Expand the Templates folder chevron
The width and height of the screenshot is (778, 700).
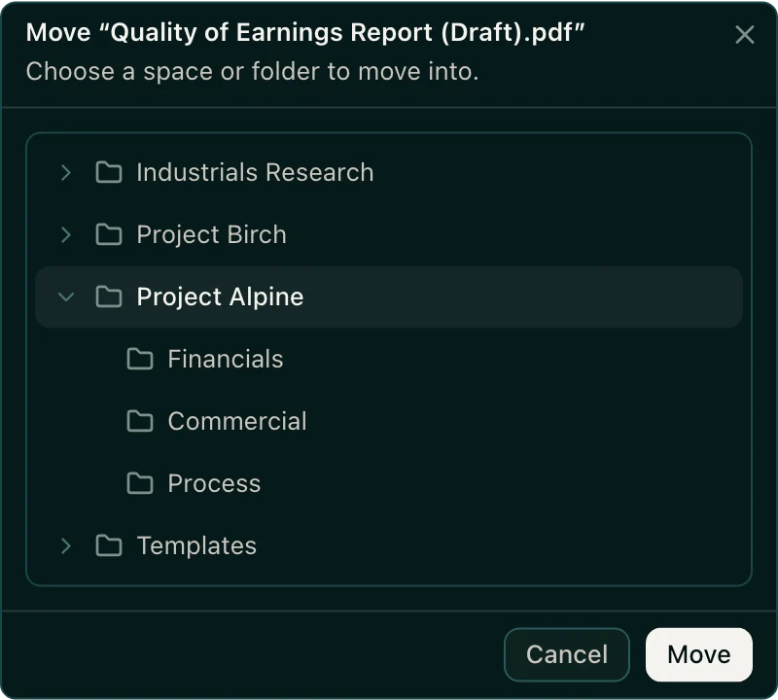click(65, 545)
